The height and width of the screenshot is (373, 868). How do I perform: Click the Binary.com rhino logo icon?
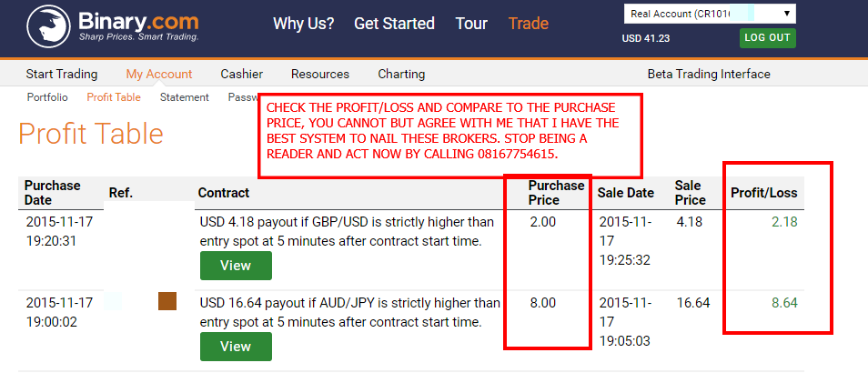[x=48, y=27]
